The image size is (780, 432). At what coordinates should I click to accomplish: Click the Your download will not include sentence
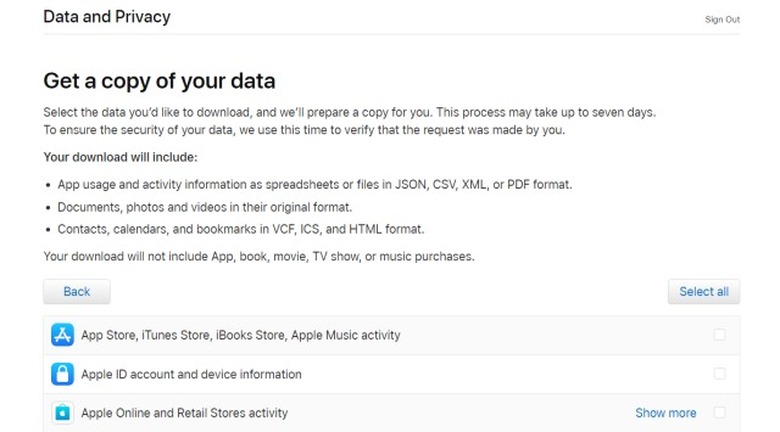258,256
